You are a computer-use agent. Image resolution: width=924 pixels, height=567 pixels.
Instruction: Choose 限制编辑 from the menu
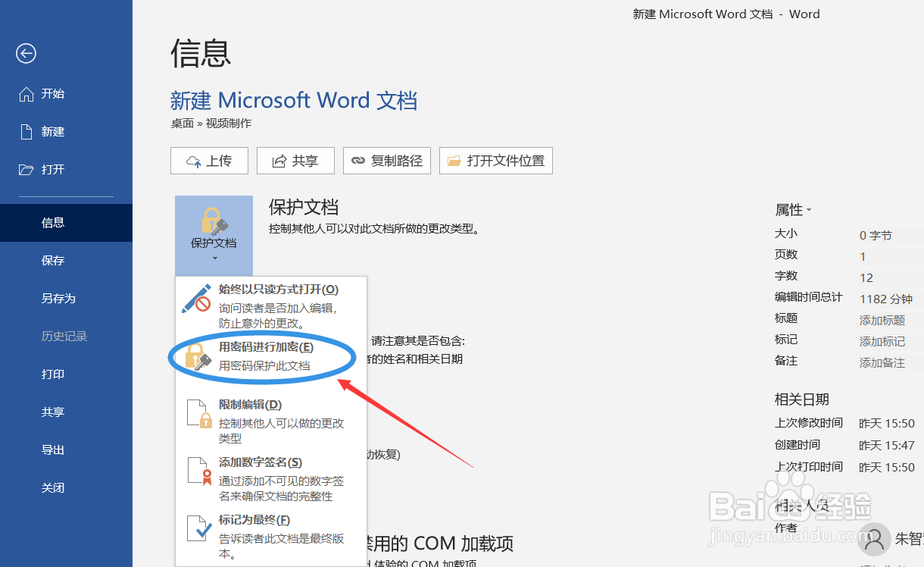[x=271, y=421]
